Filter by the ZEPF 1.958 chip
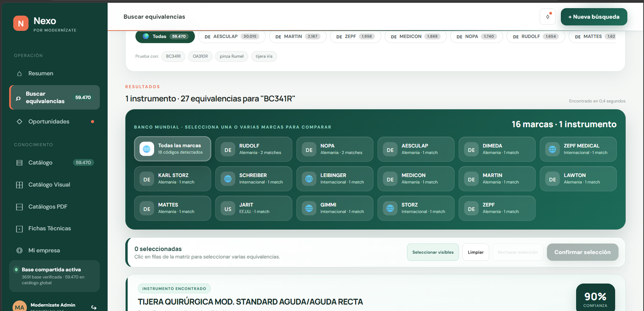Screen dimensions: 644x311 click(356, 36)
